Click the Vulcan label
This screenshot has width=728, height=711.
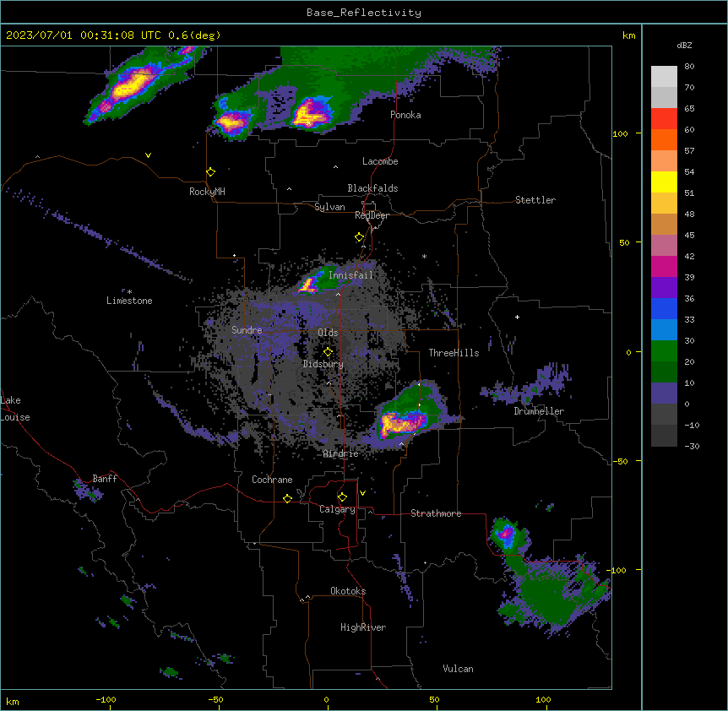[459, 669]
